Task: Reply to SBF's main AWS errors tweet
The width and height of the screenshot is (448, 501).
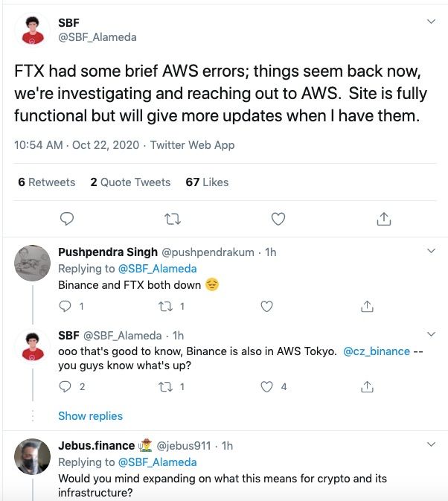Action: tap(67, 219)
